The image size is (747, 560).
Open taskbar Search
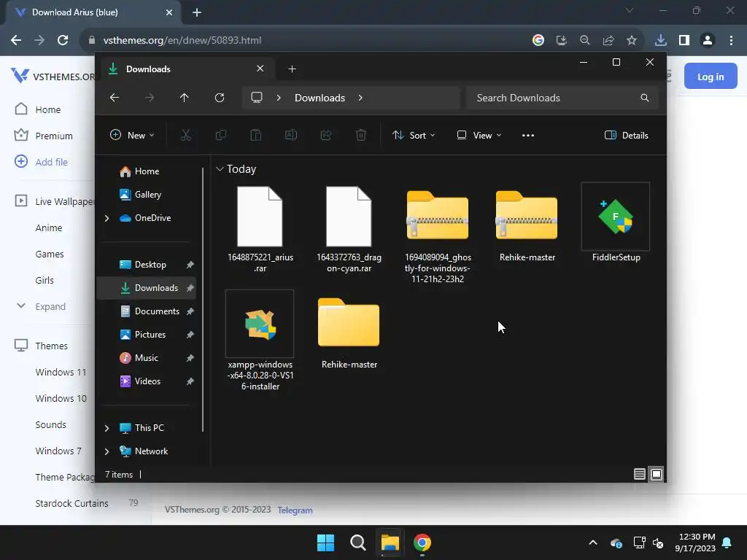click(357, 542)
